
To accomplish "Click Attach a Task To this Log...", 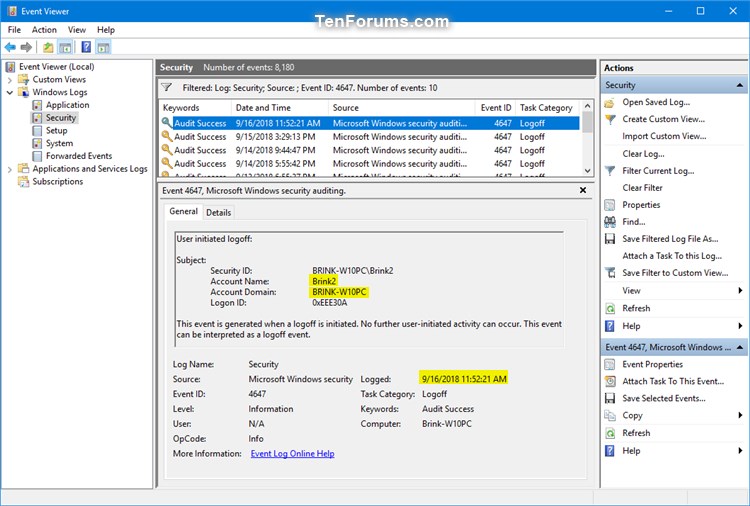I will 672,256.
